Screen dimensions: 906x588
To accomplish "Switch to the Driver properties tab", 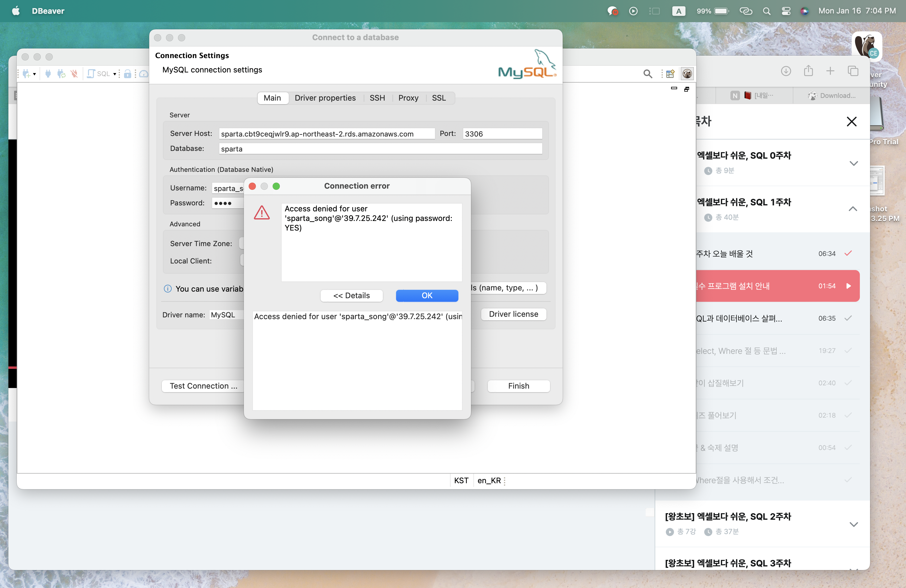I will pyautogui.click(x=325, y=98).
